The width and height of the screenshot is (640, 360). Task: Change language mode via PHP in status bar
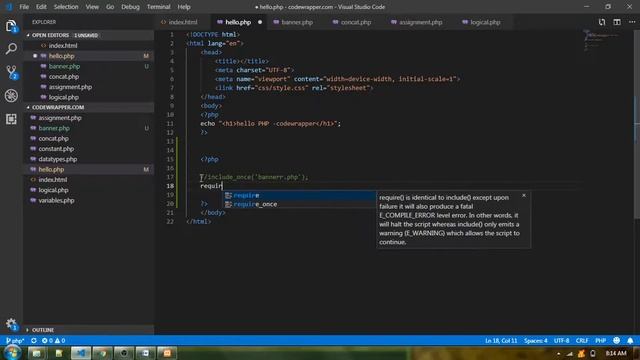pyautogui.click(x=600, y=340)
